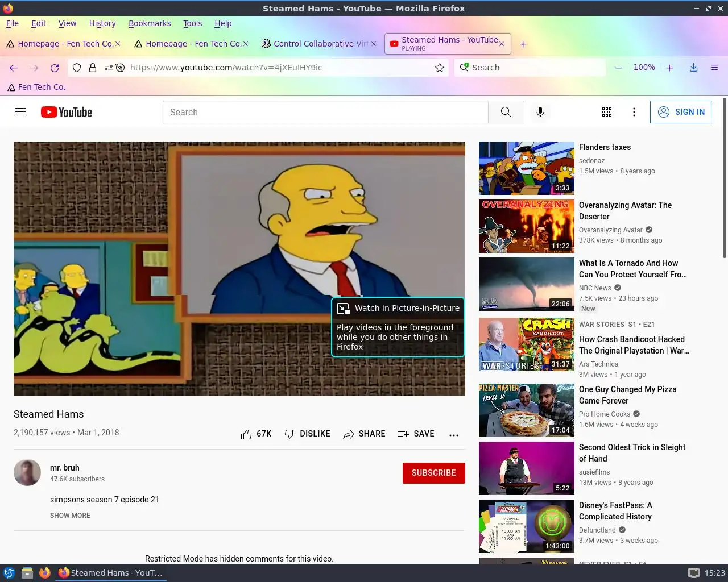The height and width of the screenshot is (582, 728).
Task: Open file manager from the taskbar
Action: coord(27,573)
